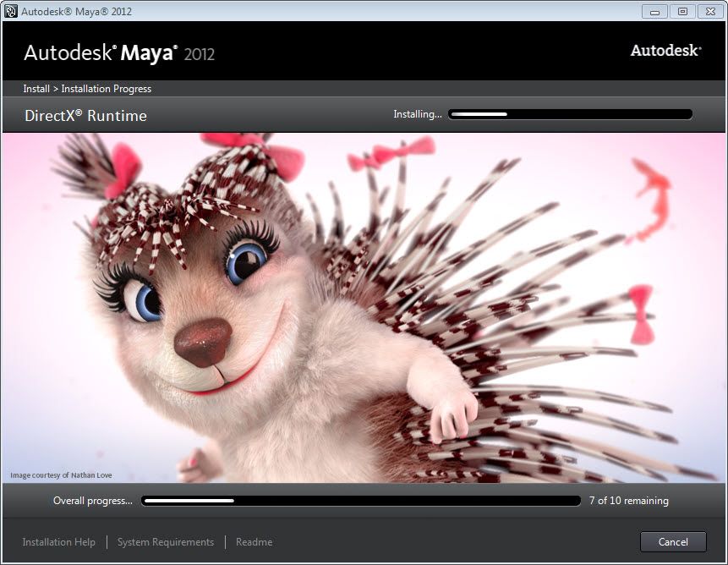Click 'Image courtesy of Nathan Love' caption
The image size is (728, 565).
coord(61,475)
